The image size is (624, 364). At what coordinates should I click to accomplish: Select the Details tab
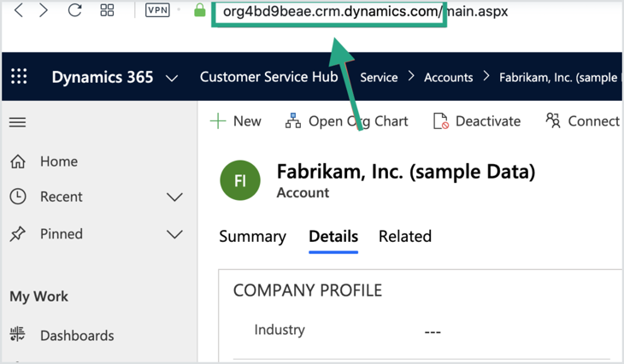tap(333, 237)
